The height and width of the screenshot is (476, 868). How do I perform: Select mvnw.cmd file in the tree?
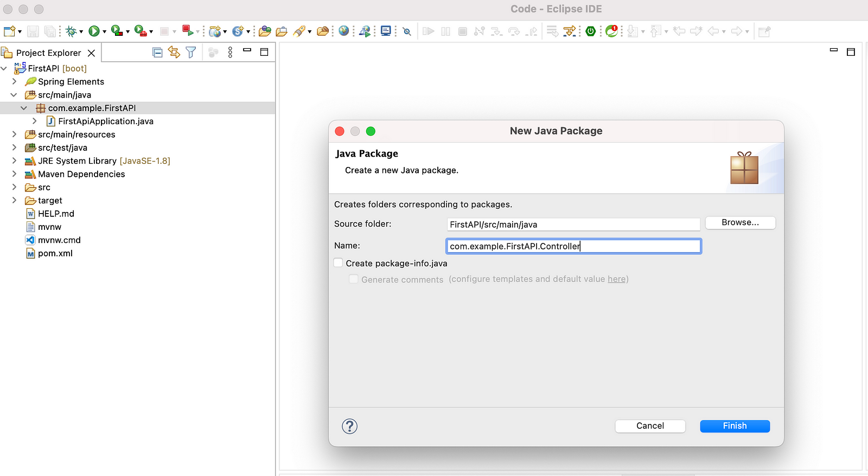coord(59,240)
